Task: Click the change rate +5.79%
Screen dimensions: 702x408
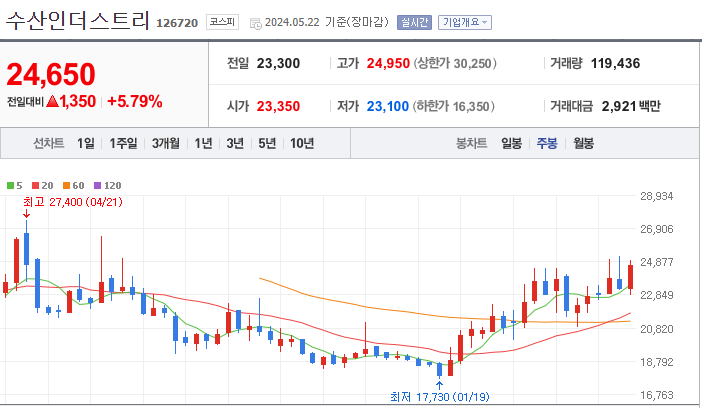Action: point(135,102)
